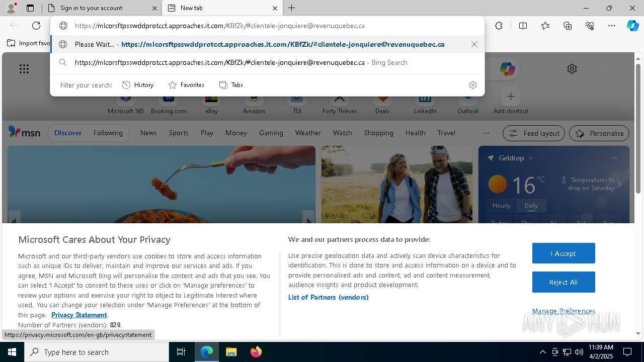Open Copilot icon in browser toolbar

coord(632,26)
